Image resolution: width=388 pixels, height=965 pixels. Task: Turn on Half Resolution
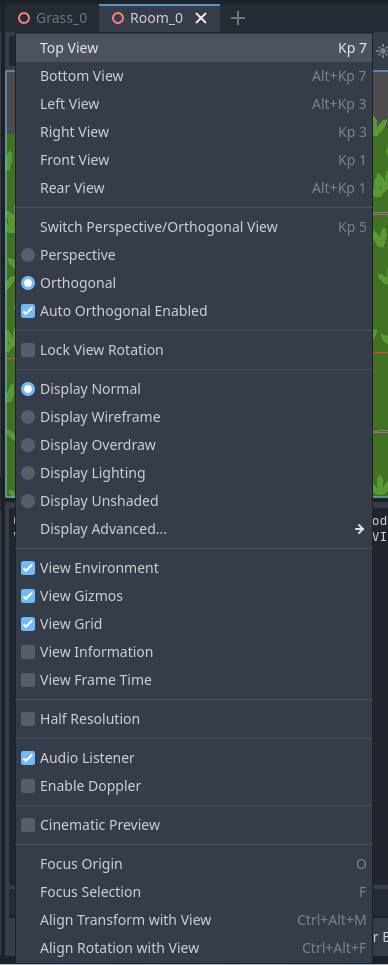(194, 719)
